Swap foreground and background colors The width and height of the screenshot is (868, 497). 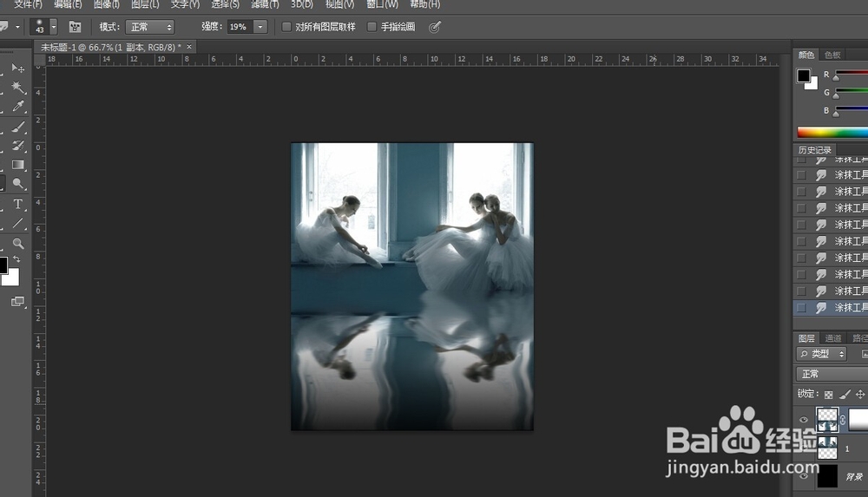tap(16, 259)
